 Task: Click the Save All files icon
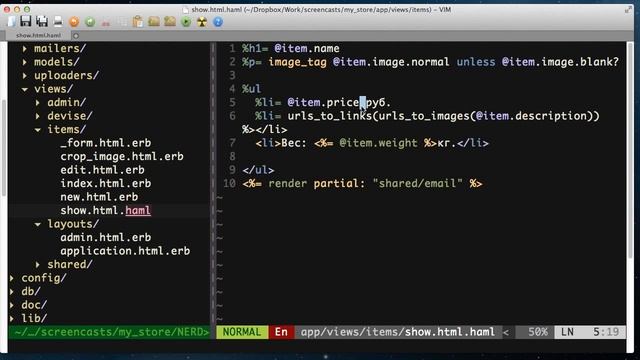point(42,22)
